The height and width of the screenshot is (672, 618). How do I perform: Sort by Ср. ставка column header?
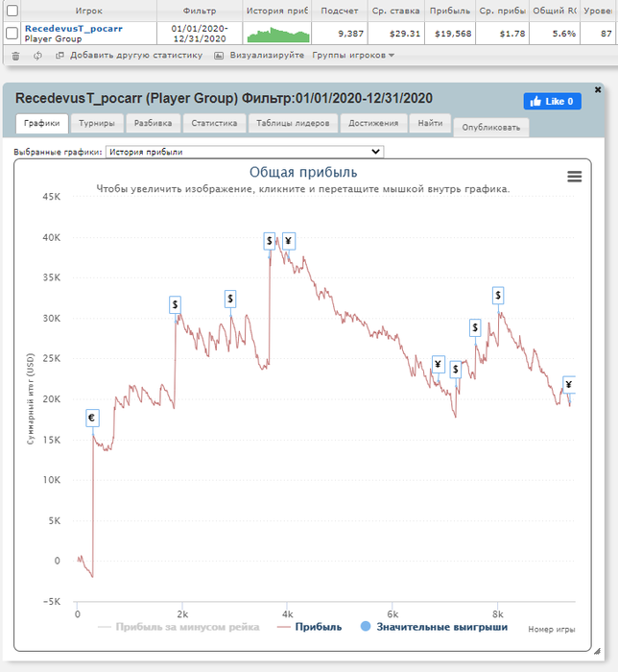point(395,11)
